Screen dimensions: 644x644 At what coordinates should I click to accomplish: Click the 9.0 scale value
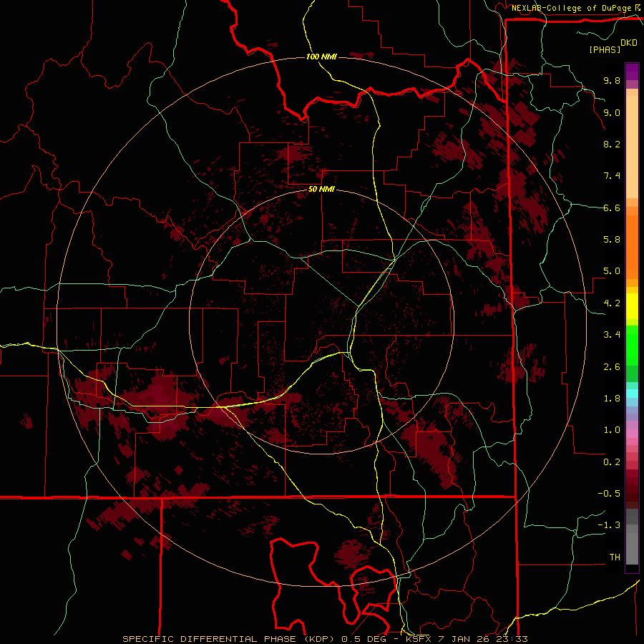[x=612, y=112]
